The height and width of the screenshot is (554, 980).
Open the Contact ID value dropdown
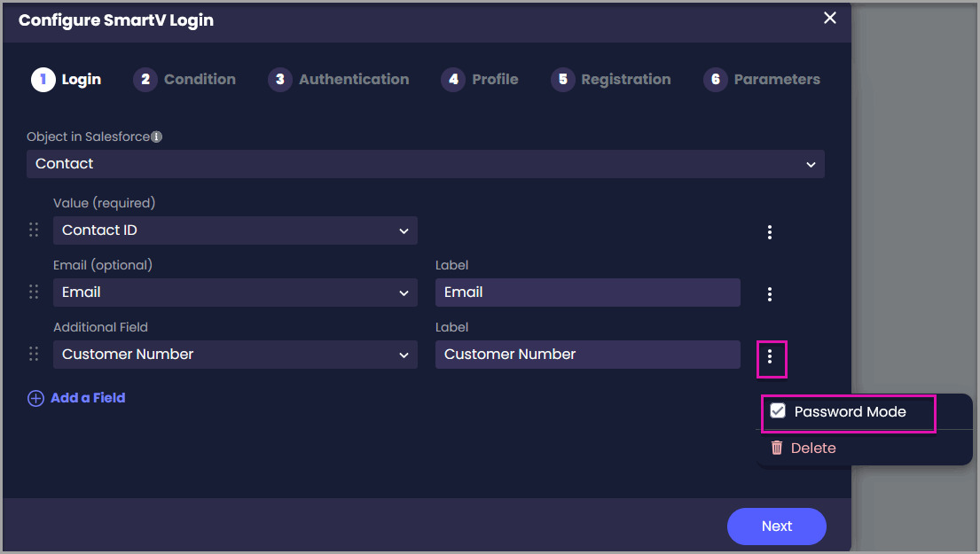(x=235, y=230)
